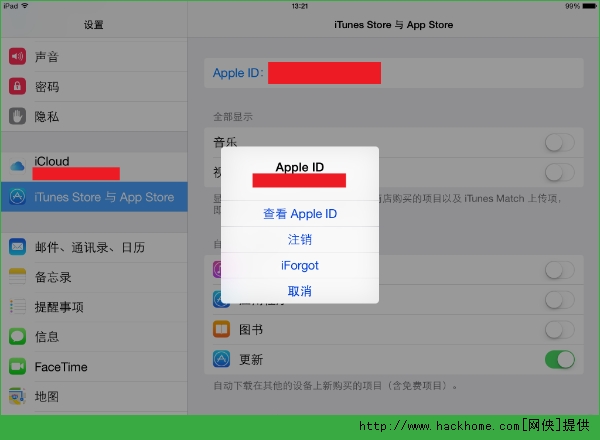Viewport: 600px width, 440px height.
Task: Toggle the 音乐 switch
Action: (560, 143)
